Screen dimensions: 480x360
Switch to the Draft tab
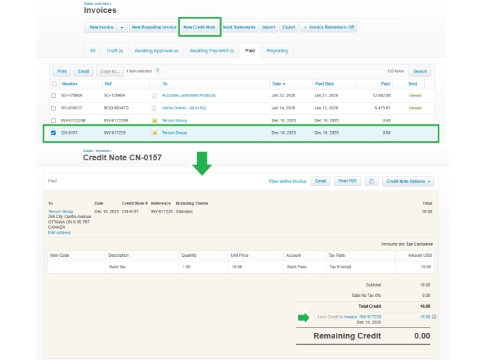[115, 51]
